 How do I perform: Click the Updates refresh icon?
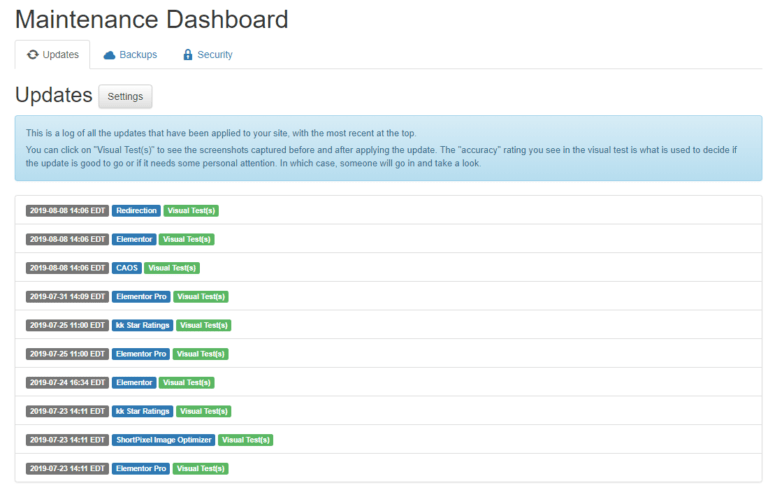33,54
